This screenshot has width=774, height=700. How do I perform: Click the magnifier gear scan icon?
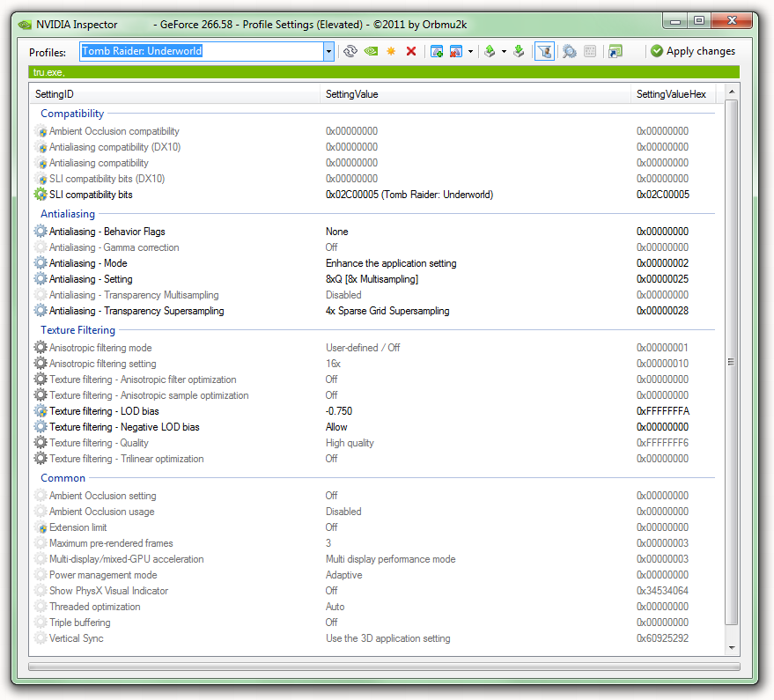[569, 51]
